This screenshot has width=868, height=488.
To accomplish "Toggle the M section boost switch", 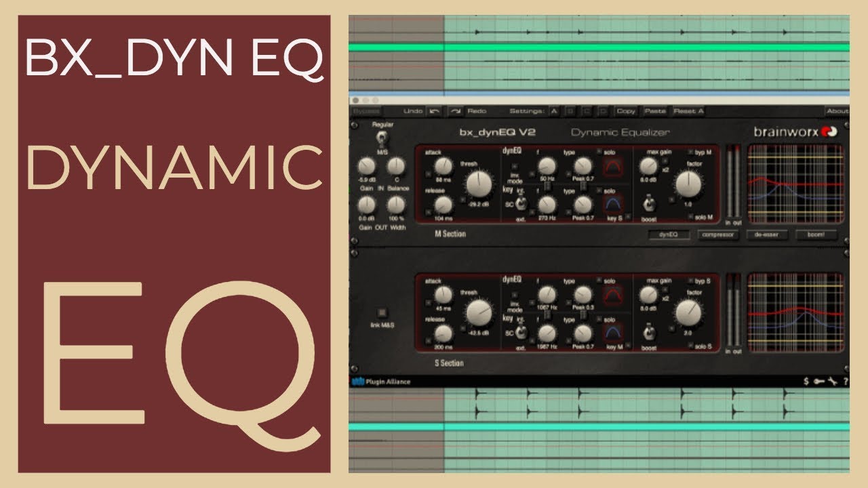I will 648,202.
